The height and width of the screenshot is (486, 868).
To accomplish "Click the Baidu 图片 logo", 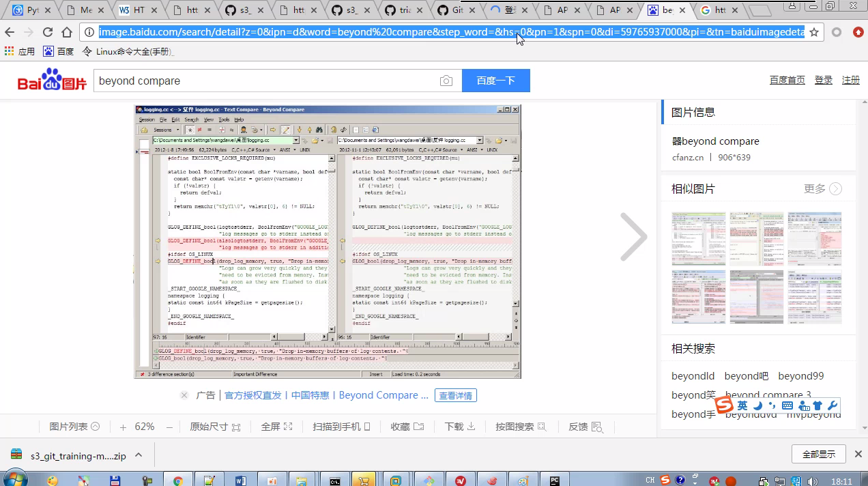I will coord(53,81).
